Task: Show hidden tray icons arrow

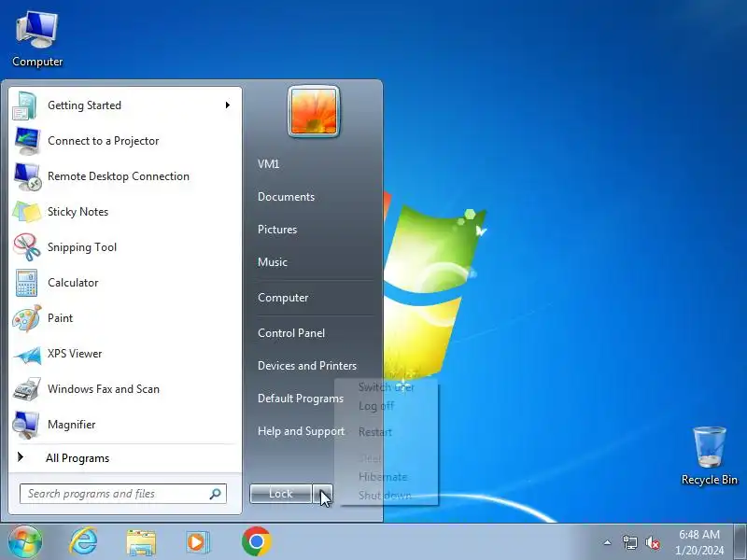Action: point(607,542)
